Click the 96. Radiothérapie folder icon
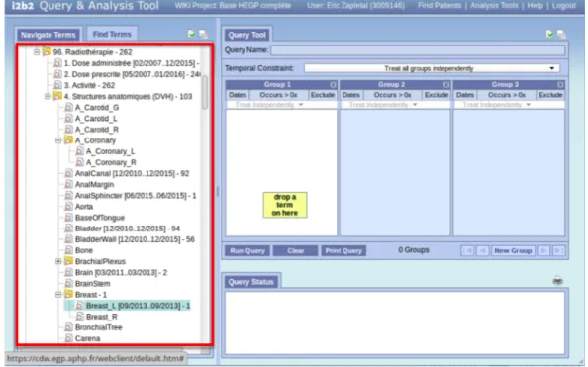This screenshot has width=588, height=367. pyautogui.click(x=47, y=51)
